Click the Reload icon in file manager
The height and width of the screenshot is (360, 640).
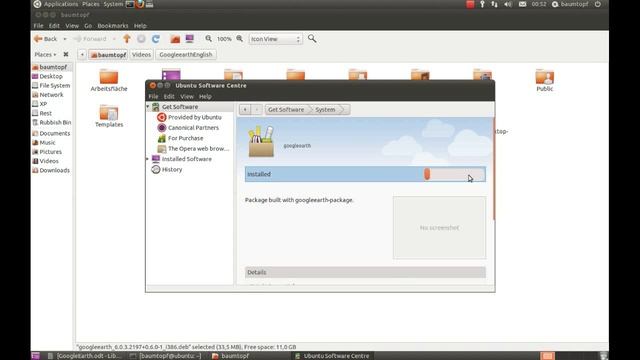point(156,39)
